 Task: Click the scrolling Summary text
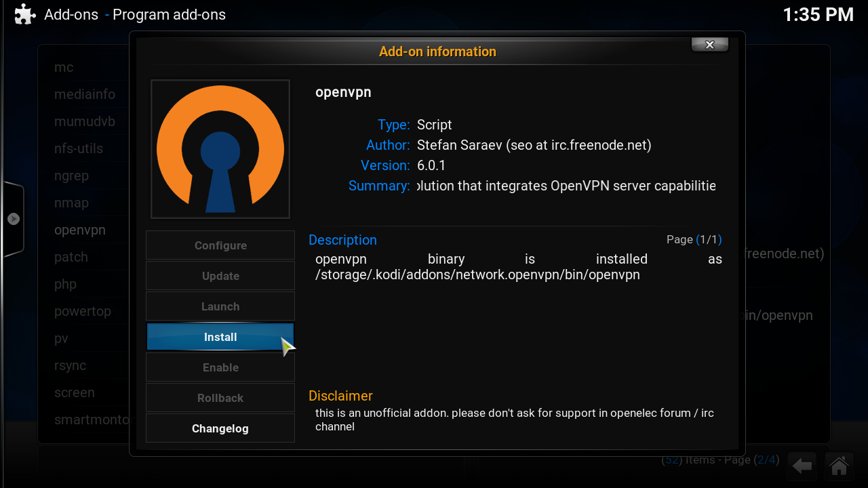pyautogui.click(x=566, y=186)
